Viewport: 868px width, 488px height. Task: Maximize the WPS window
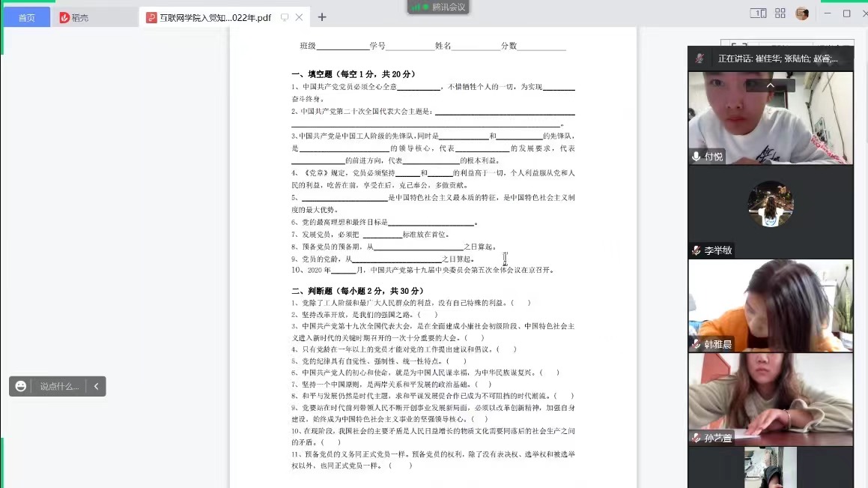[x=846, y=13]
